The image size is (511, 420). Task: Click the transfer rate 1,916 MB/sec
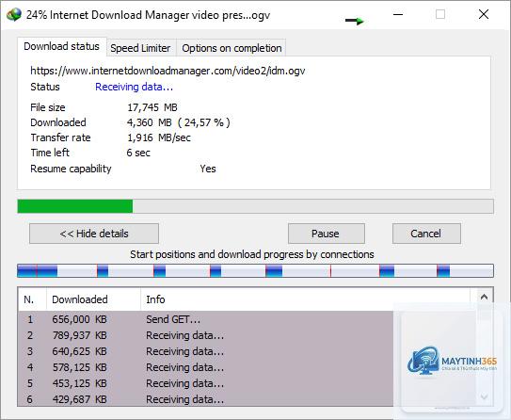coord(159,137)
